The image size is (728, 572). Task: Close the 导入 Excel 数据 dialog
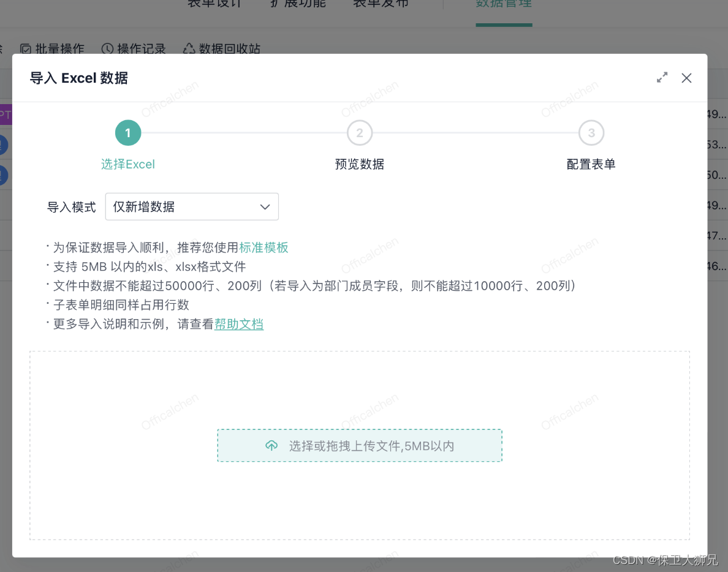[686, 78]
